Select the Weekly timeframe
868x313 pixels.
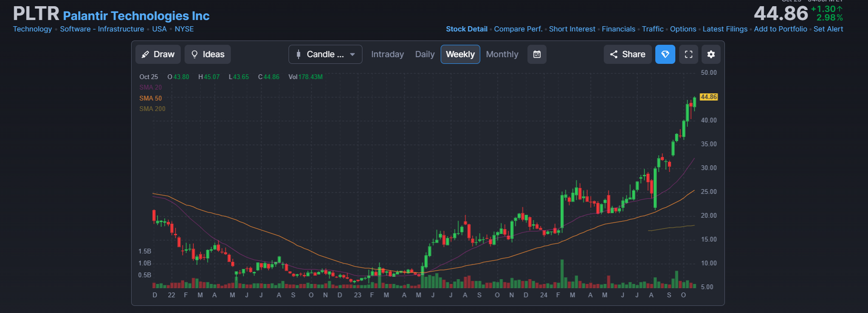click(460, 54)
